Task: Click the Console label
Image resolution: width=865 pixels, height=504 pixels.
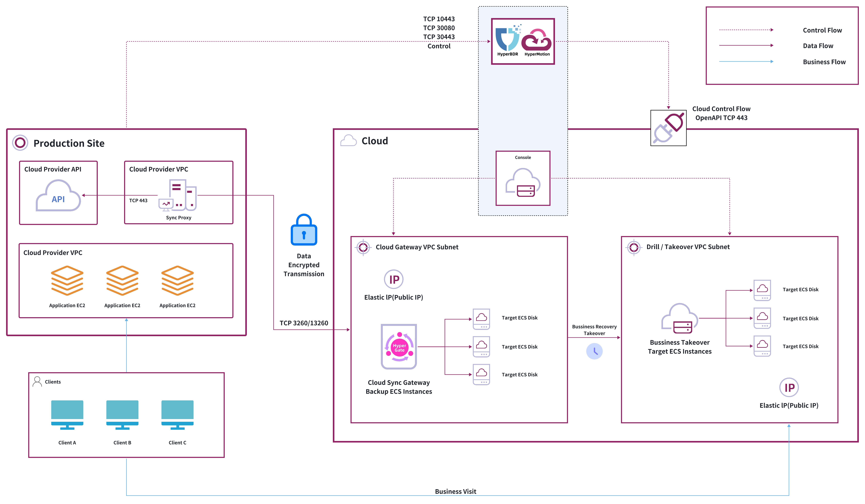Action: click(x=523, y=158)
